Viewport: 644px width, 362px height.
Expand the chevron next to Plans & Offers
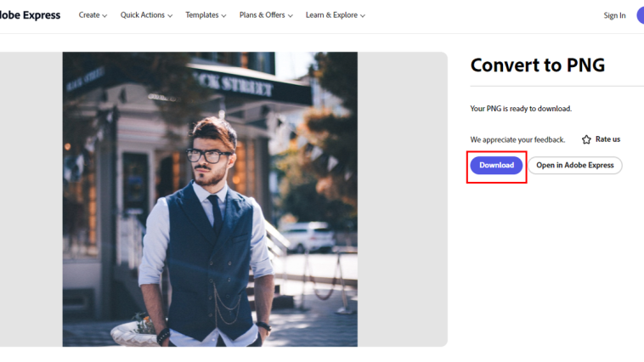[290, 15]
